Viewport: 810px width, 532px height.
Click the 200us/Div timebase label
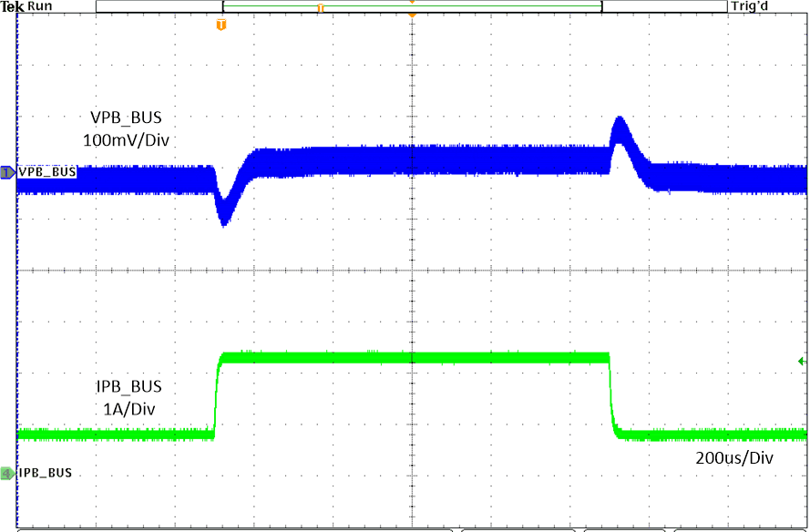[734, 458]
